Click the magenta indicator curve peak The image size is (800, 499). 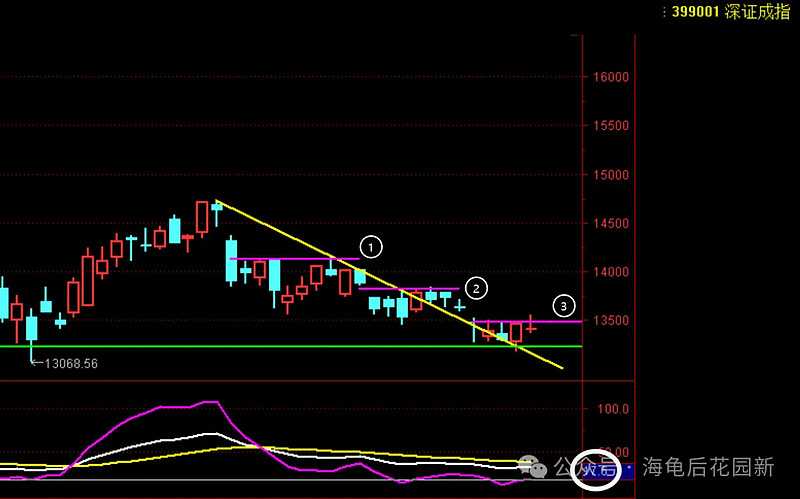(x=210, y=402)
